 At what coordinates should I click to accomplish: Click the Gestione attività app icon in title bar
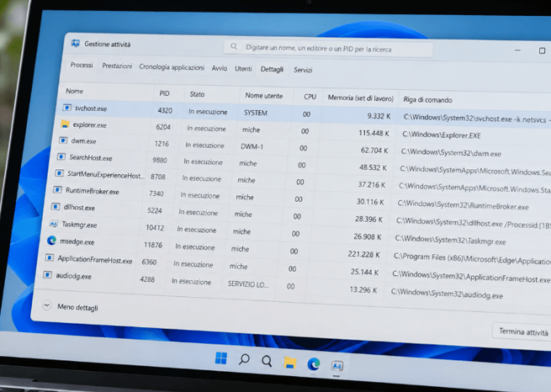[75, 43]
